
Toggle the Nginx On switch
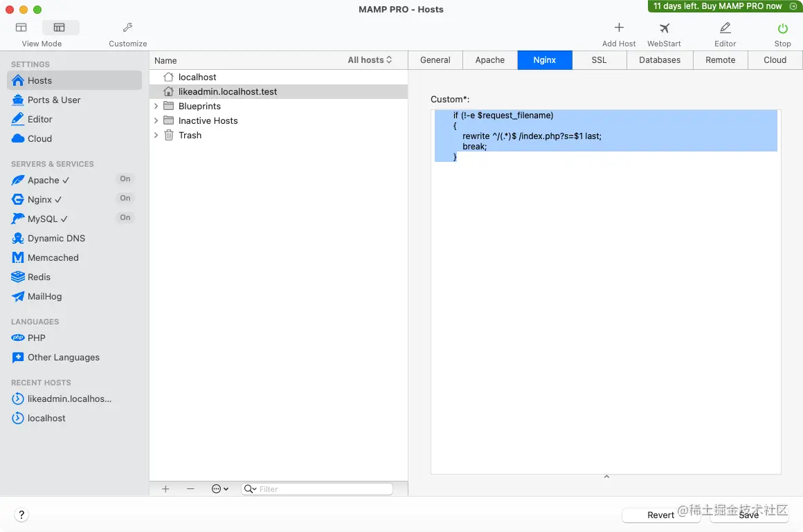click(125, 198)
